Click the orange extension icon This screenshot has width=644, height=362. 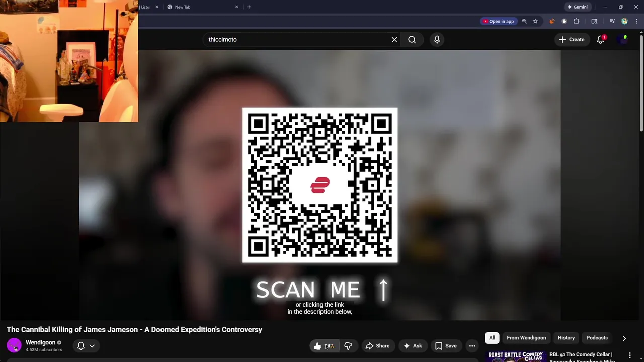tap(552, 21)
